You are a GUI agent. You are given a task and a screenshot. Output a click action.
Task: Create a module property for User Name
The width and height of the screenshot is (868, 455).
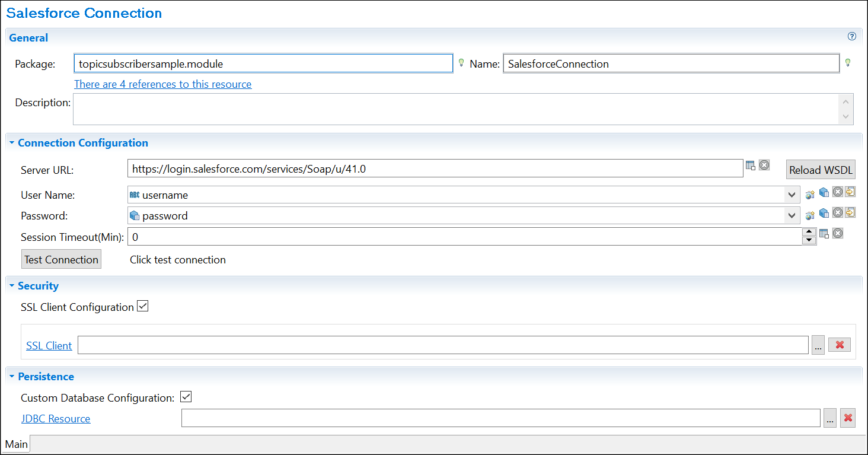coord(809,192)
